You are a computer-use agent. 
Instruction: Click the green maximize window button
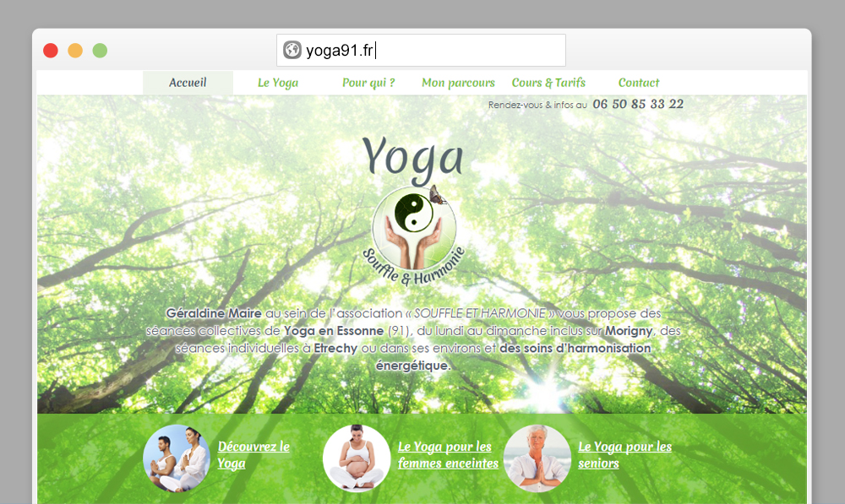pos(100,51)
